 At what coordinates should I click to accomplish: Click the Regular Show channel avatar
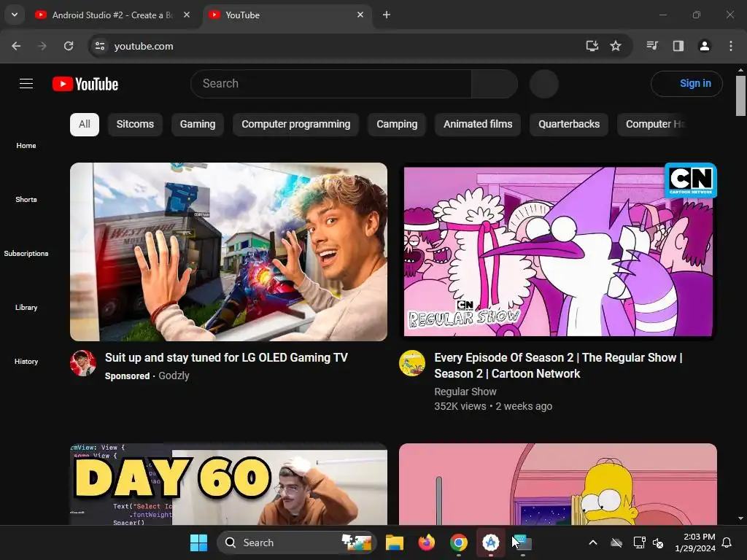(x=412, y=363)
